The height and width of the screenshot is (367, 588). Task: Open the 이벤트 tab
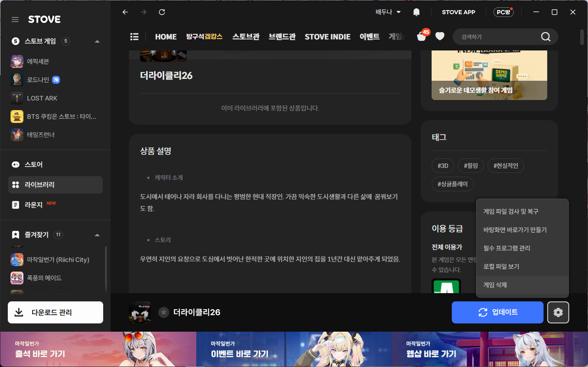370,37
